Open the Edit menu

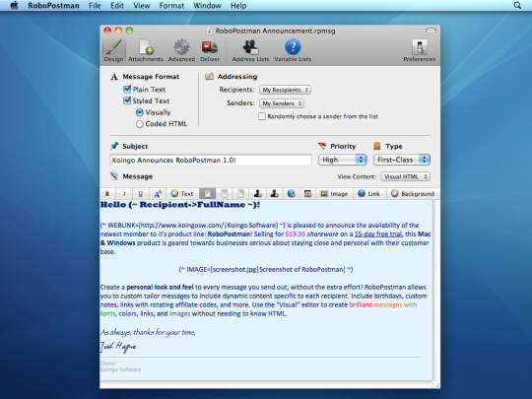[117, 6]
